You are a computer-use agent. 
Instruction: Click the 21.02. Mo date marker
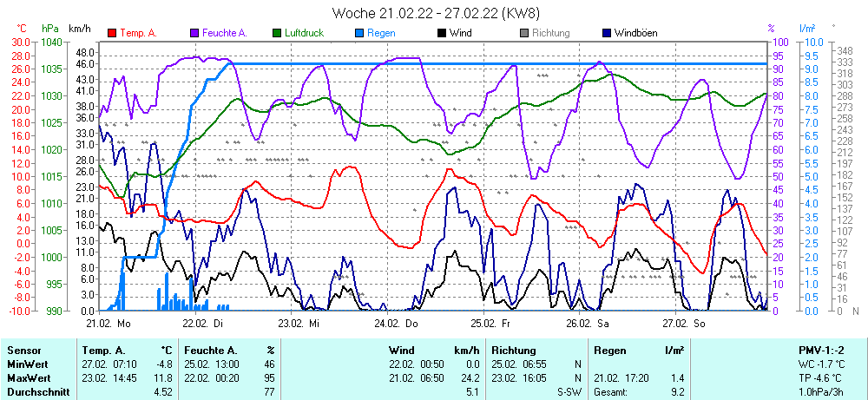click(x=108, y=323)
